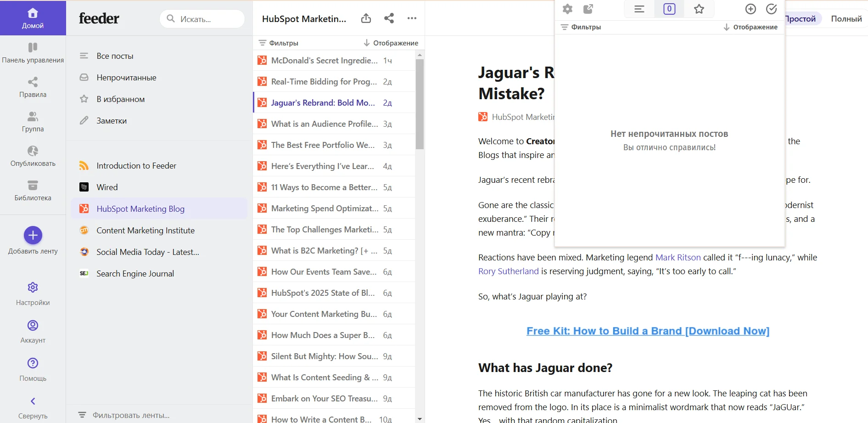868x423 pixels.
Task: Collapse the sidebar with Свернуть arrow
Action: click(x=33, y=408)
